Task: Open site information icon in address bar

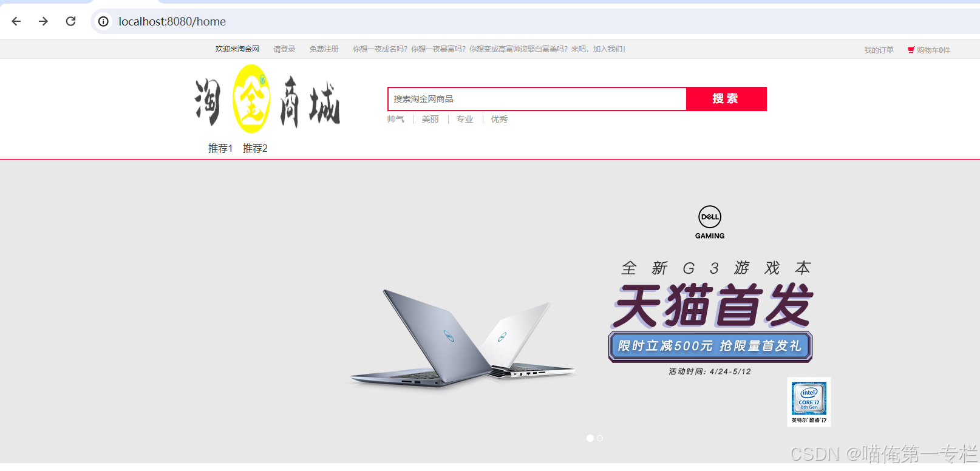Action: 104,21
